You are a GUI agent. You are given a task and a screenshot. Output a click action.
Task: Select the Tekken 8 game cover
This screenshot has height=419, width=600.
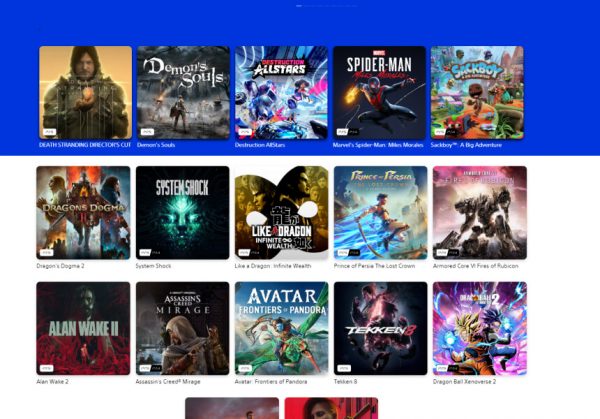coord(380,328)
